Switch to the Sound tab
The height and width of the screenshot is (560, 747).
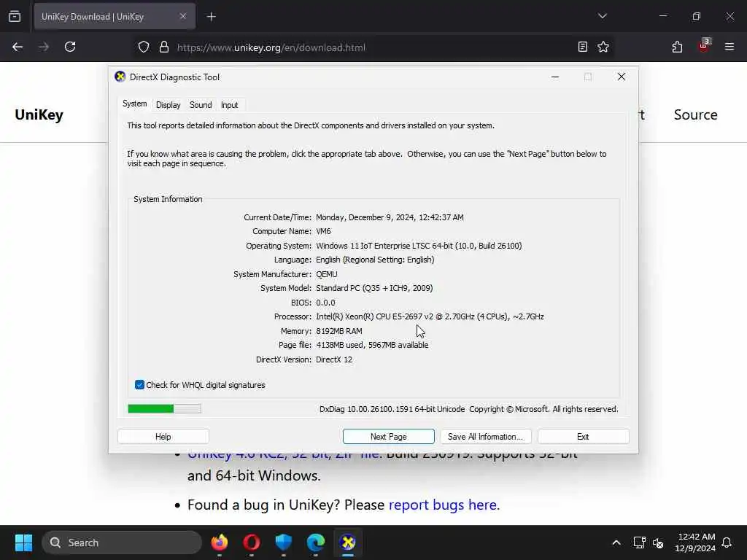tap(201, 105)
